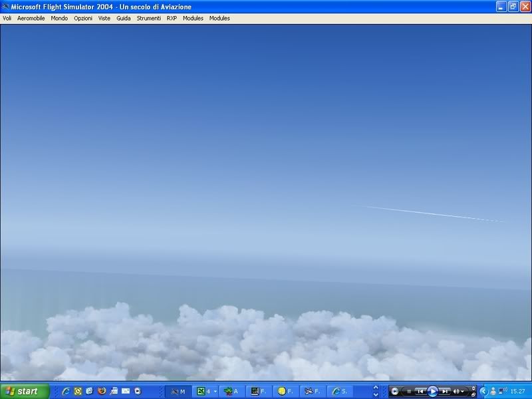Play media in the taskbar Media Player
This screenshot has height=399, width=532.
[433, 391]
